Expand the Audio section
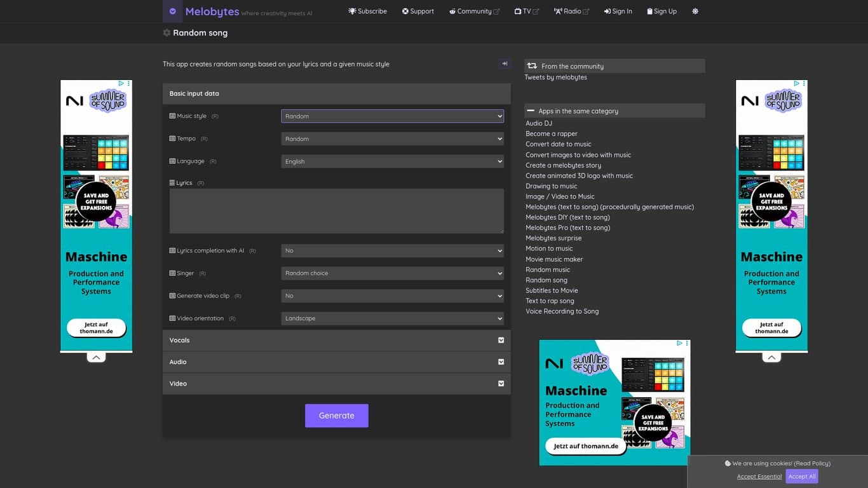This screenshot has height=488, width=868. (501, 362)
